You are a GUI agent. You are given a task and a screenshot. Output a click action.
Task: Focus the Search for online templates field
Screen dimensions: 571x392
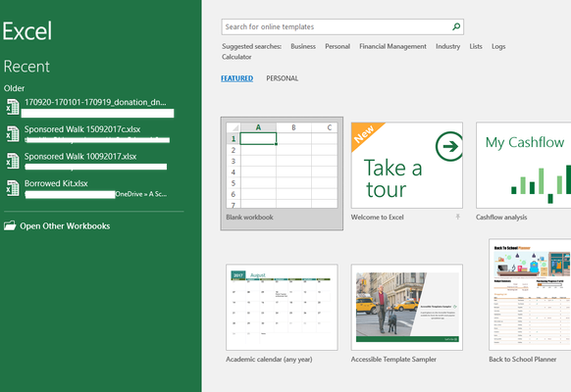click(x=342, y=26)
